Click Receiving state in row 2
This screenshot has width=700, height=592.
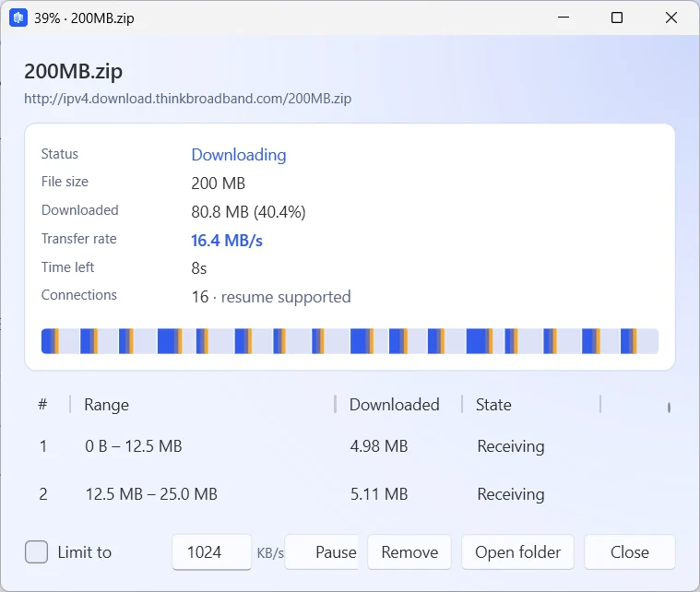[511, 493]
